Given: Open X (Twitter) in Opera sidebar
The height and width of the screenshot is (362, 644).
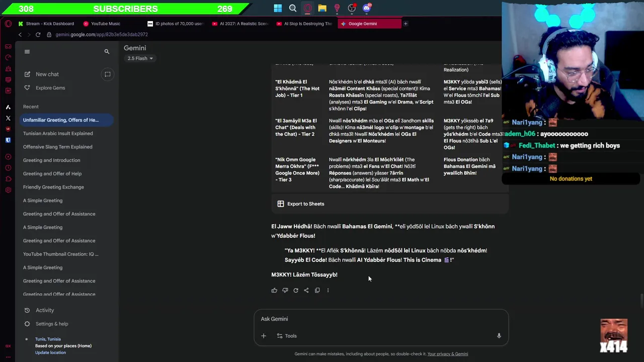Looking at the screenshot, I should [x=8, y=118].
